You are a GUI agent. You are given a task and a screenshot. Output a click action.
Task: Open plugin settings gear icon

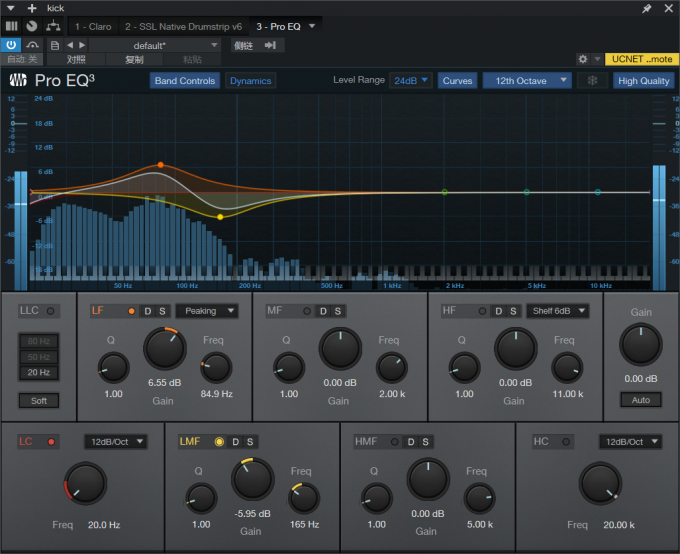click(x=583, y=59)
